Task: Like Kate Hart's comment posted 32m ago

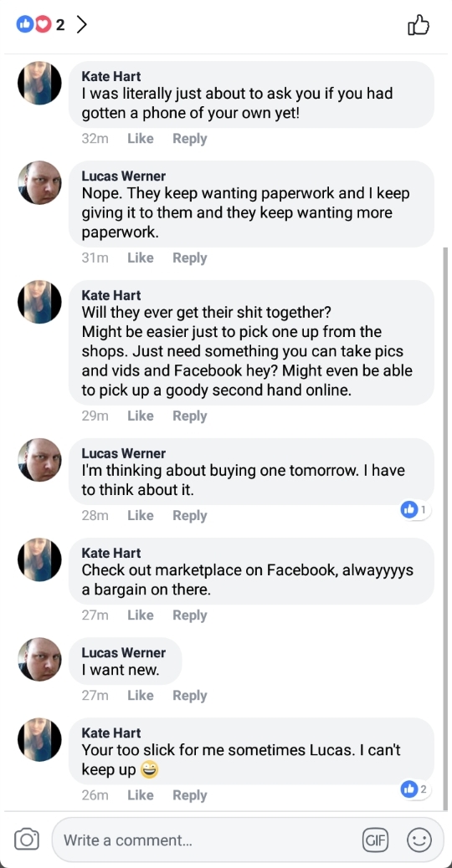Action: coord(140,138)
